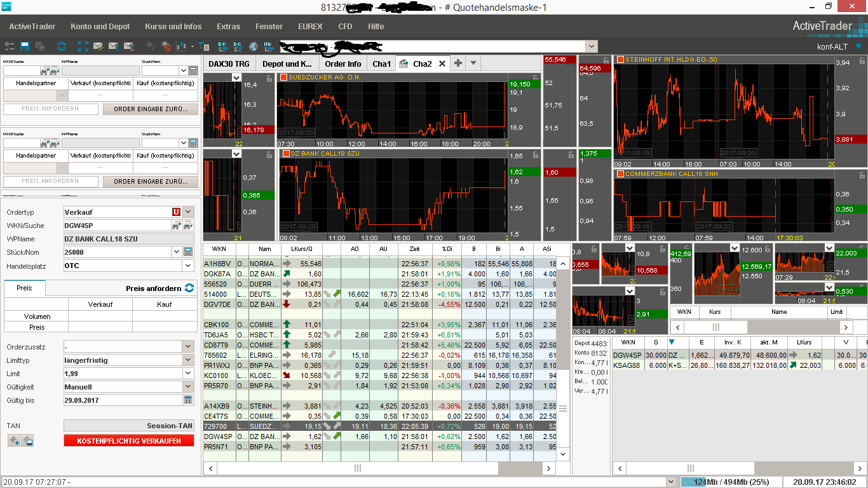The width and height of the screenshot is (868, 488).
Task: Click the CFD toolbar icon with blue arrow
Action: click(268, 46)
